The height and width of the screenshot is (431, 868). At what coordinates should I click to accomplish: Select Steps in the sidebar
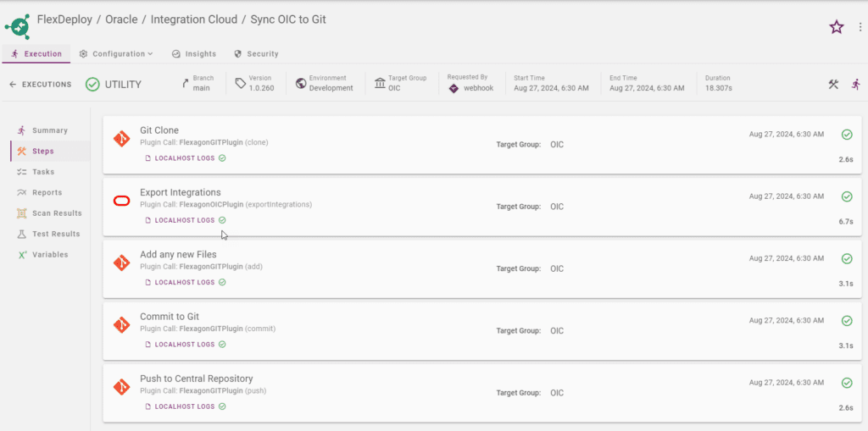pos(50,151)
